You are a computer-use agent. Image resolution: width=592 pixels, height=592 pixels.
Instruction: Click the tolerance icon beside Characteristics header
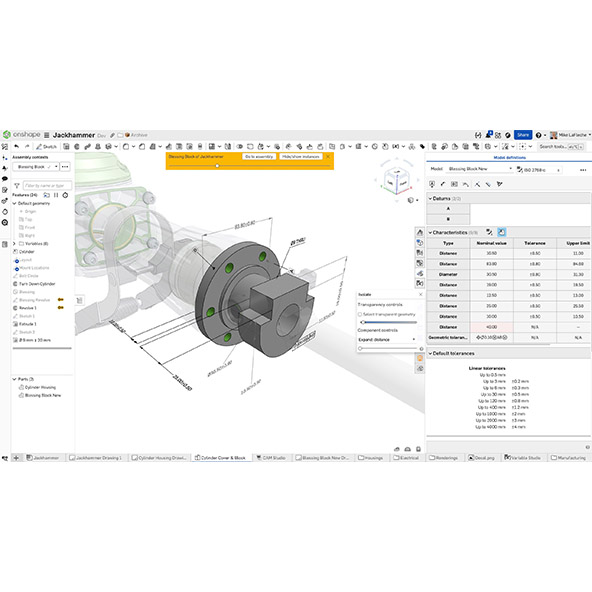click(x=489, y=232)
